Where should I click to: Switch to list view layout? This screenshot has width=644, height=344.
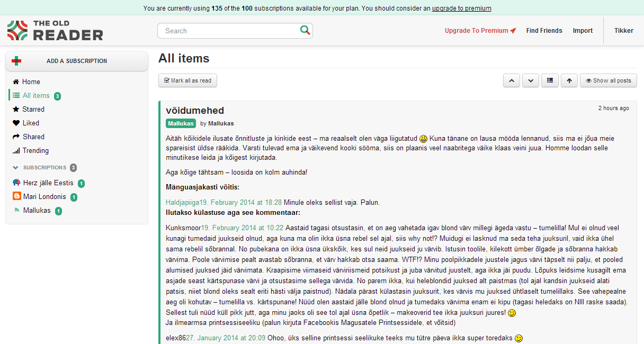click(x=550, y=80)
